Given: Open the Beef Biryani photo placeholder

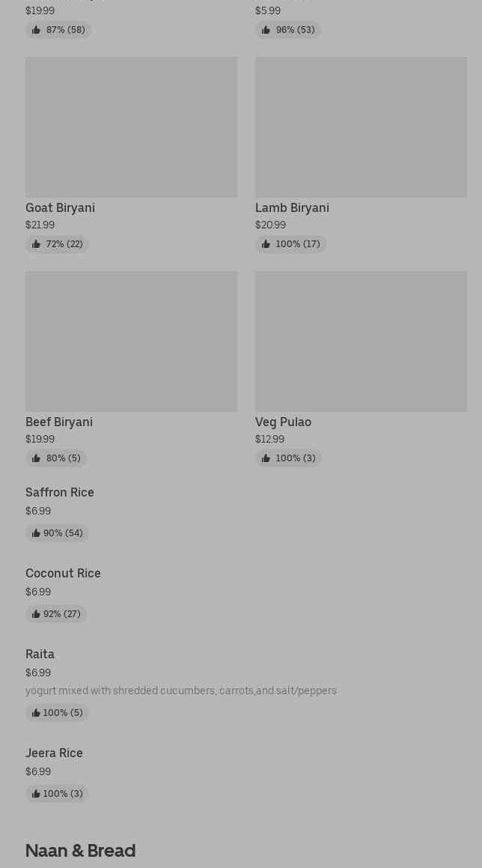Looking at the screenshot, I should point(131,342).
